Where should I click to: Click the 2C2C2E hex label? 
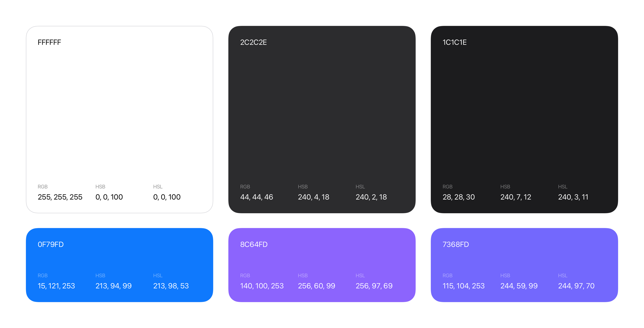[x=253, y=42]
